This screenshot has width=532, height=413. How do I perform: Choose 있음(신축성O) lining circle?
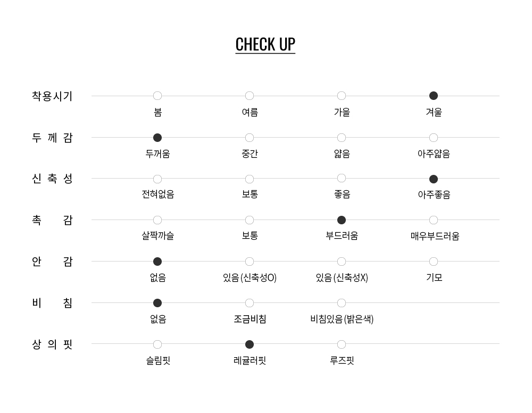[250, 262]
